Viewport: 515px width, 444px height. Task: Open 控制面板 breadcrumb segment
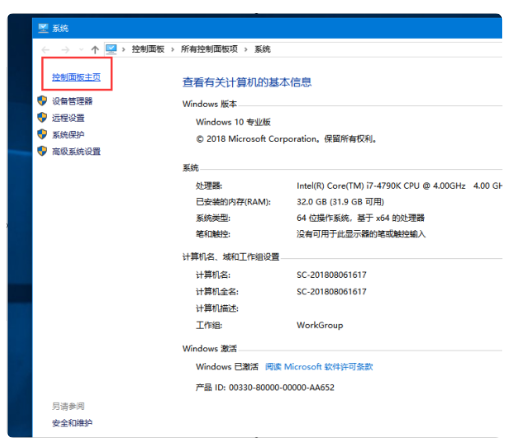pos(148,49)
